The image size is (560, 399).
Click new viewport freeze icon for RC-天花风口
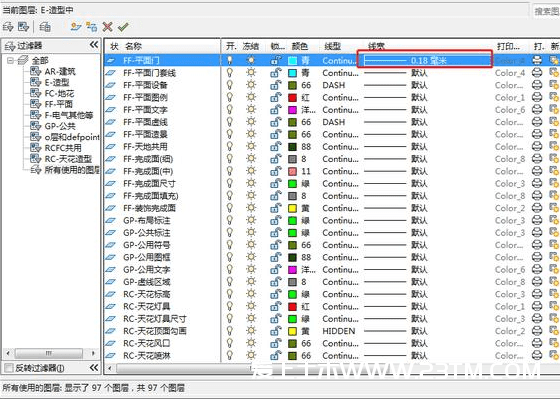(x=554, y=343)
